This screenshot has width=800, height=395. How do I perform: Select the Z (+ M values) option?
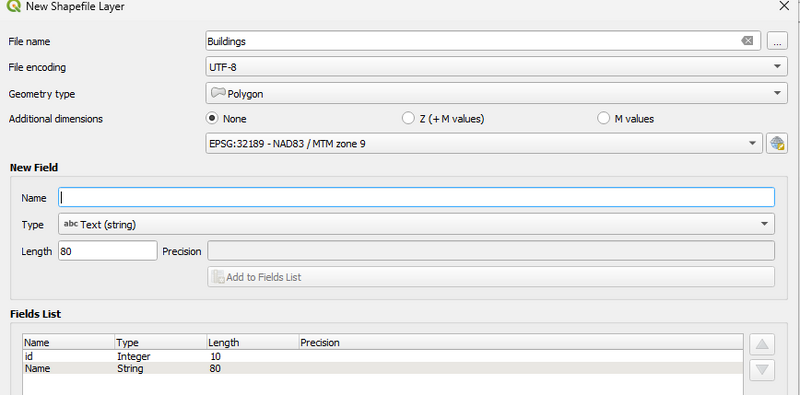click(408, 118)
